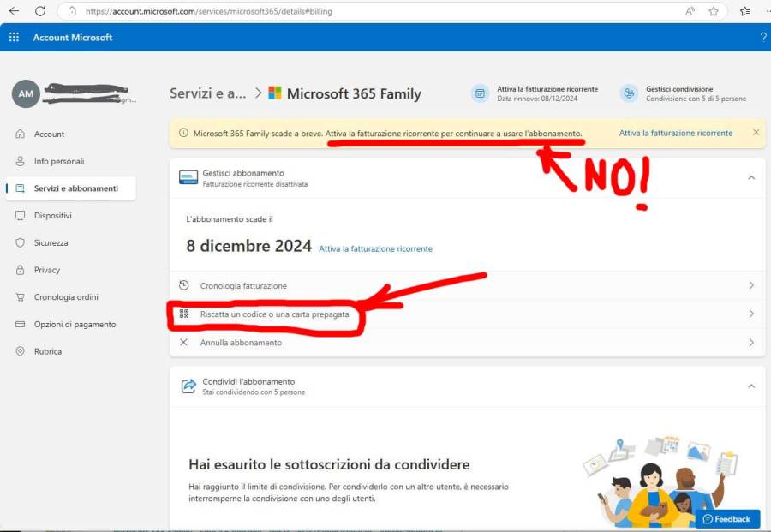Add page to favorites with star icon
771x532 pixels.
[714, 11]
